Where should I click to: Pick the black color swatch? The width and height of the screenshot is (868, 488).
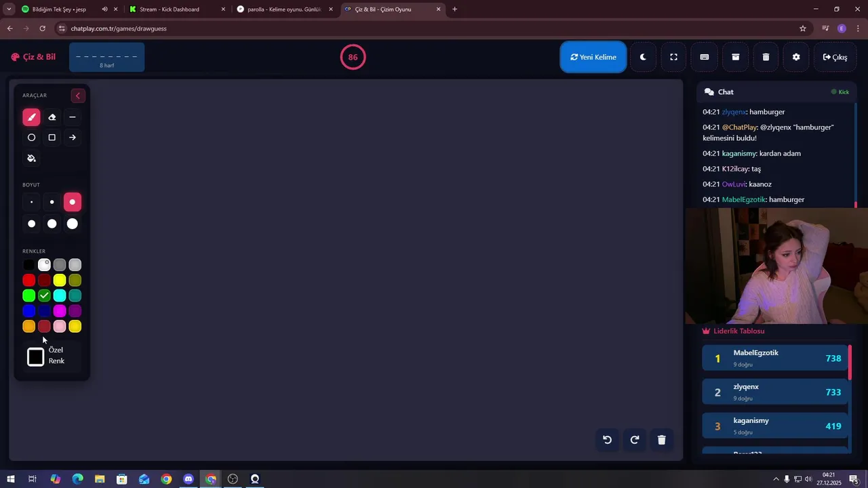(x=28, y=265)
